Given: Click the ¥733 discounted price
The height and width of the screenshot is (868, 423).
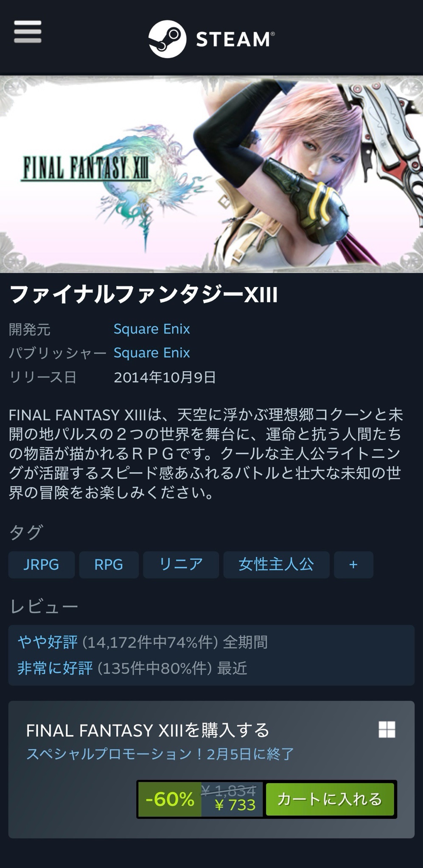Looking at the screenshot, I should tap(235, 805).
